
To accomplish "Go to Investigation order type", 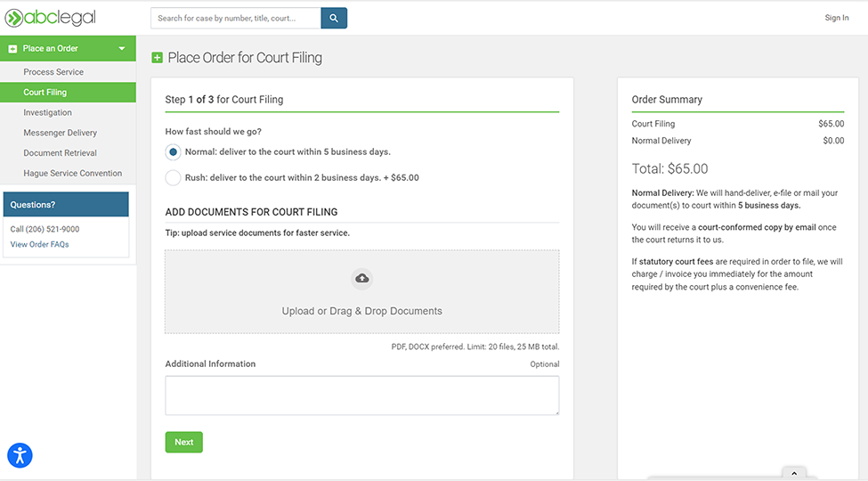I will tap(48, 113).
